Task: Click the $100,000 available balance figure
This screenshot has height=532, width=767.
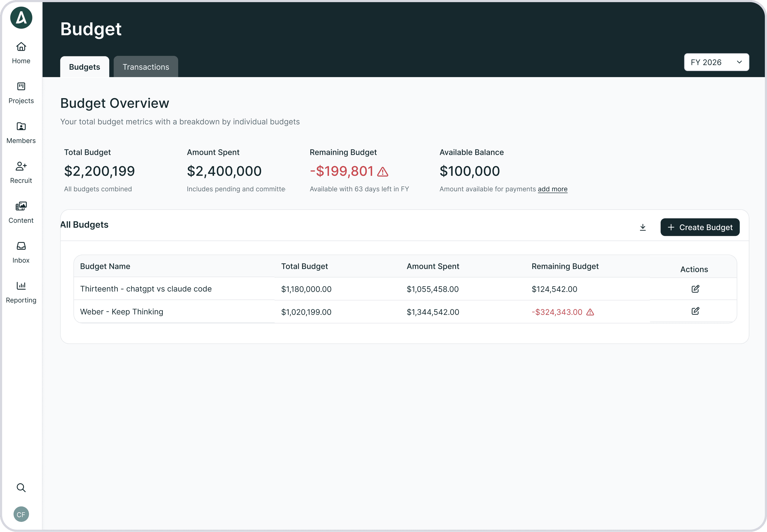Action: pyautogui.click(x=469, y=171)
